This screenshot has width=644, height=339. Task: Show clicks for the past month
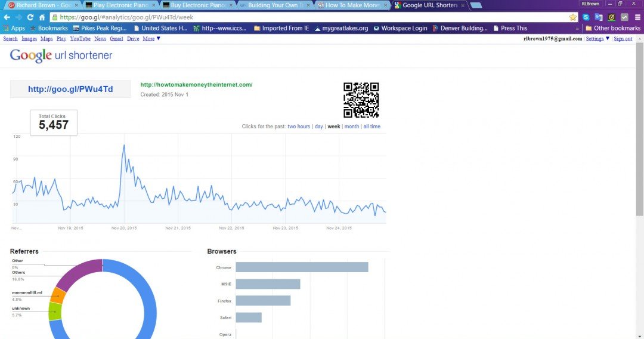click(352, 127)
